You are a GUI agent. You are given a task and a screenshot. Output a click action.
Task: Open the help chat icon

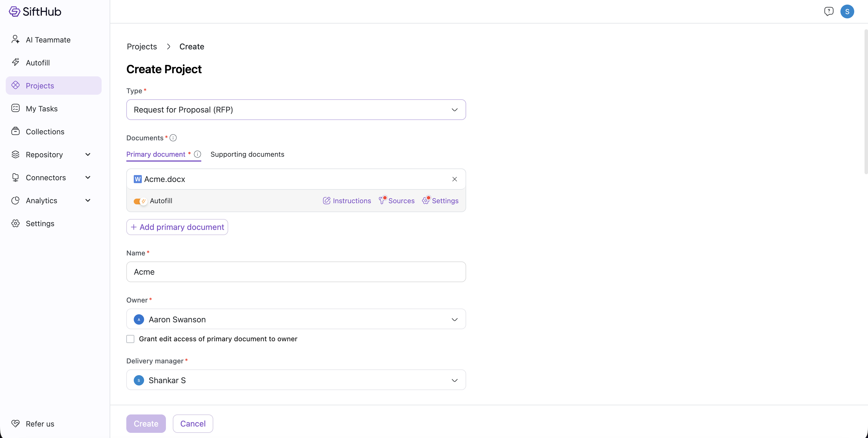tap(829, 11)
